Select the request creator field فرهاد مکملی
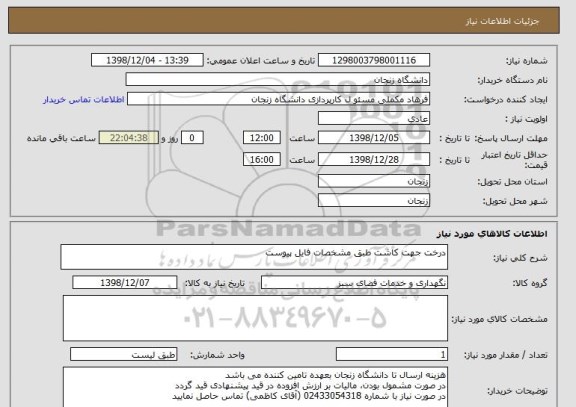This screenshot has height=407, width=576. 278,99
